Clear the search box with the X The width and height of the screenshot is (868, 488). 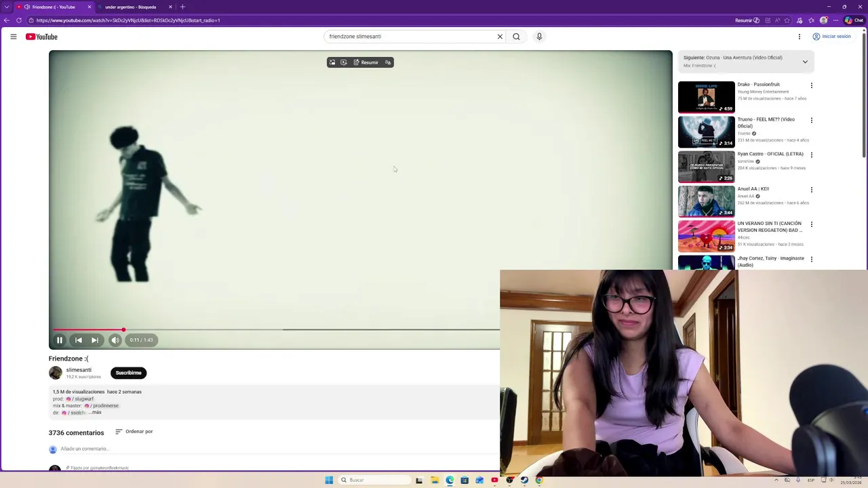point(500,37)
